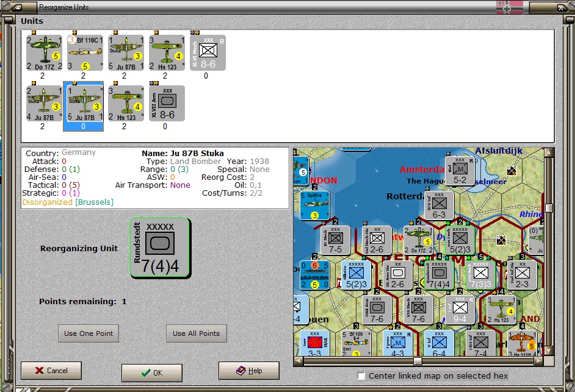
Task: Open the window system menu icon
Action: tap(17, 7)
